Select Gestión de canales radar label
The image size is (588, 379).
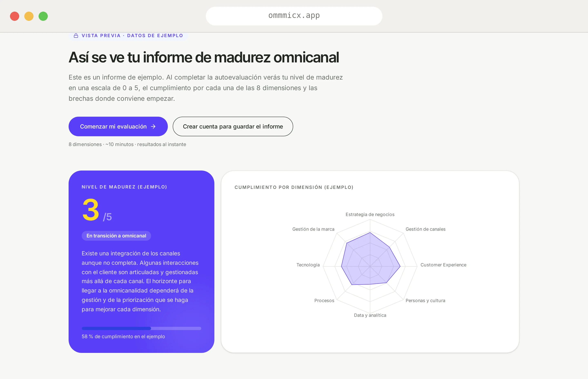click(x=425, y=229)
